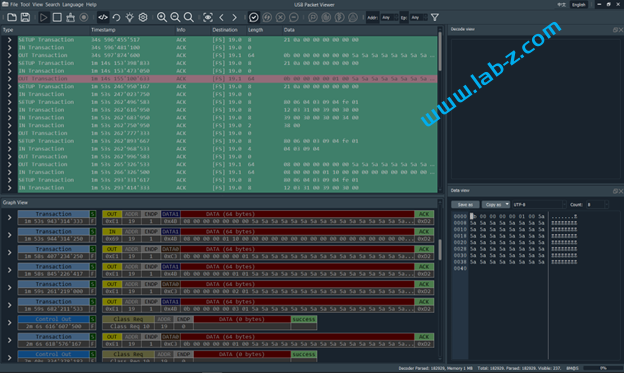Select the highlighted OUT Transaction row
The height and width of the screenshot is (373, 624).
click(227, 79)
